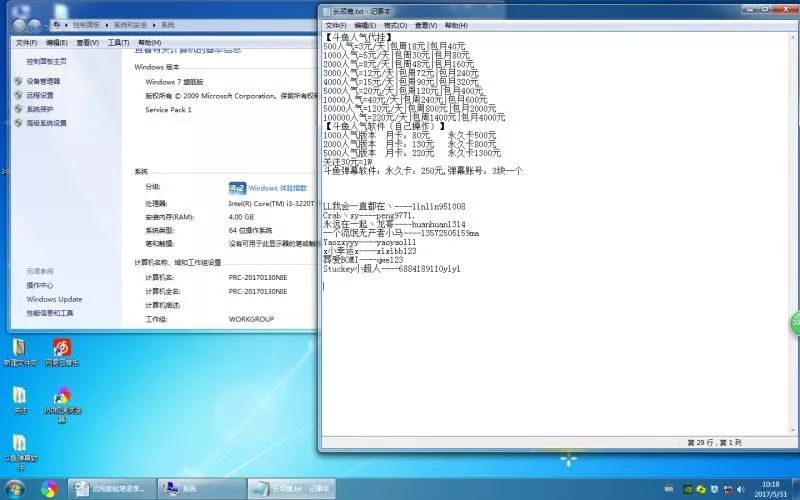Select the 新建文件夹 desktop folder
The width and height of the screenshot is (800, 500).
(20, 353)
